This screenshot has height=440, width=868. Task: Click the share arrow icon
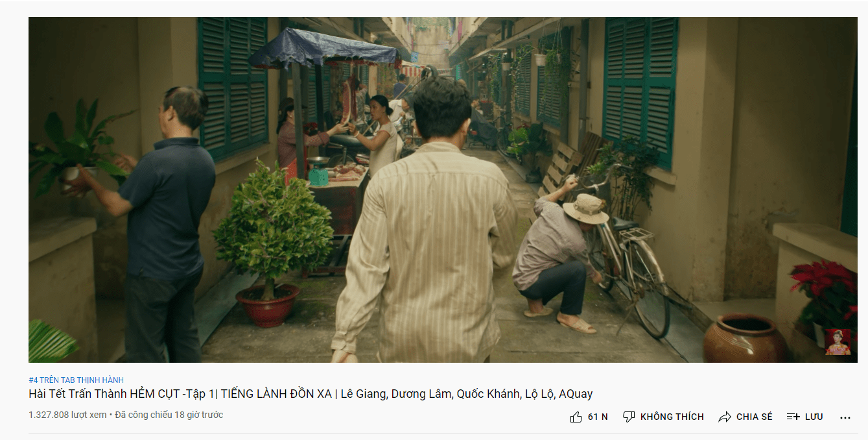click(x=725, y=417)
